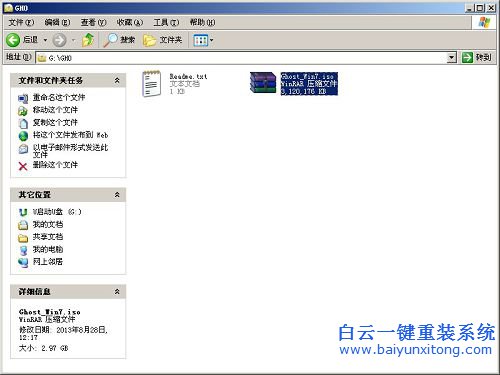
Task: Collapse the 其它位置 panel
Action: (x=117, y=195)
